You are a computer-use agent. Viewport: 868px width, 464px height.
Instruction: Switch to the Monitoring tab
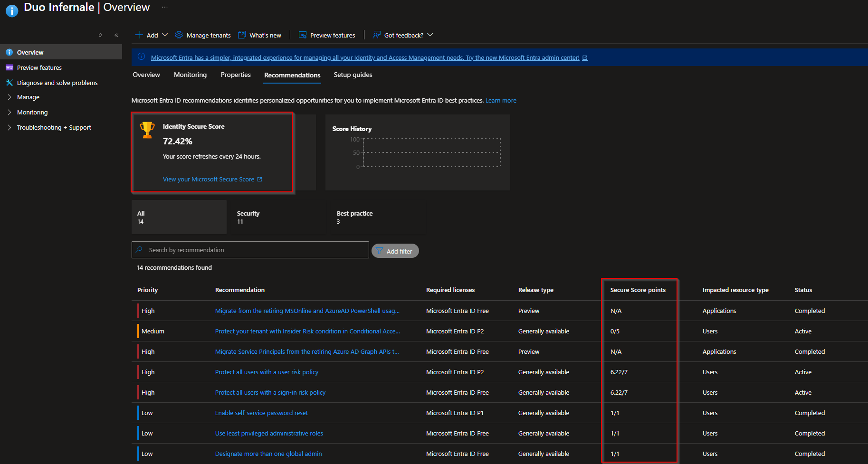click(x=190, y=75)
